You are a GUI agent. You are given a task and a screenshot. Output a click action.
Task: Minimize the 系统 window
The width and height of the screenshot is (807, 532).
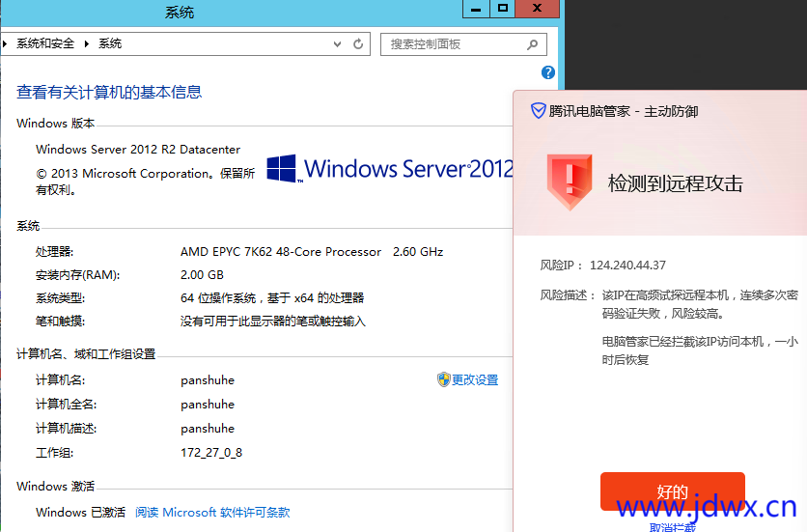476,9
